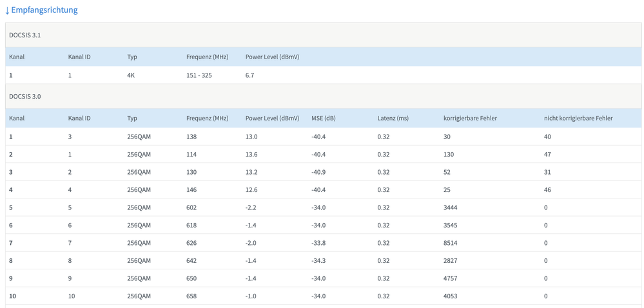Click the 658 frequency value
This screenshot has width=644, height=308.
pyautogui.click(x=191, y=296)
